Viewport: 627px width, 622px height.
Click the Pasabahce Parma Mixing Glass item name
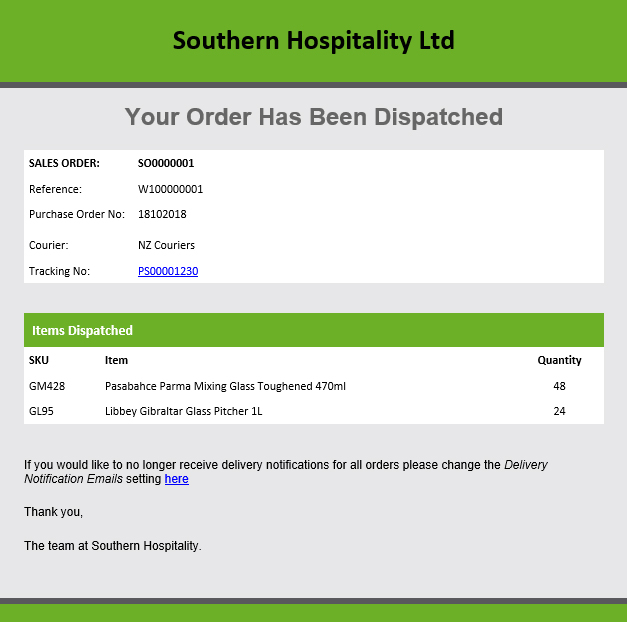click(225, 386)
